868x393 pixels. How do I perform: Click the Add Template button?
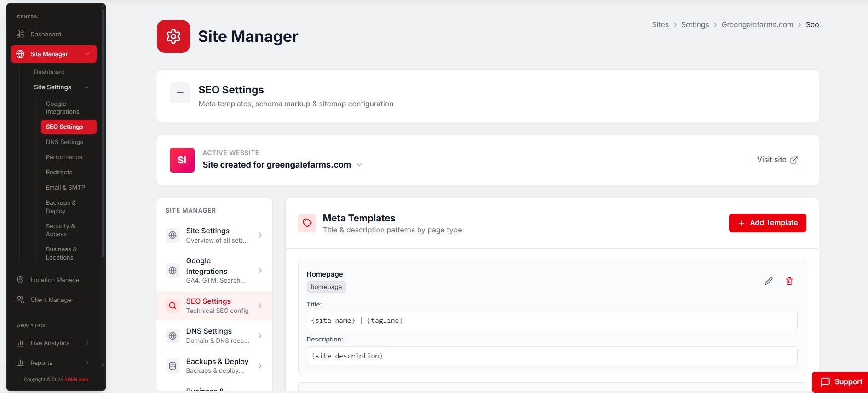click(767, 223)
